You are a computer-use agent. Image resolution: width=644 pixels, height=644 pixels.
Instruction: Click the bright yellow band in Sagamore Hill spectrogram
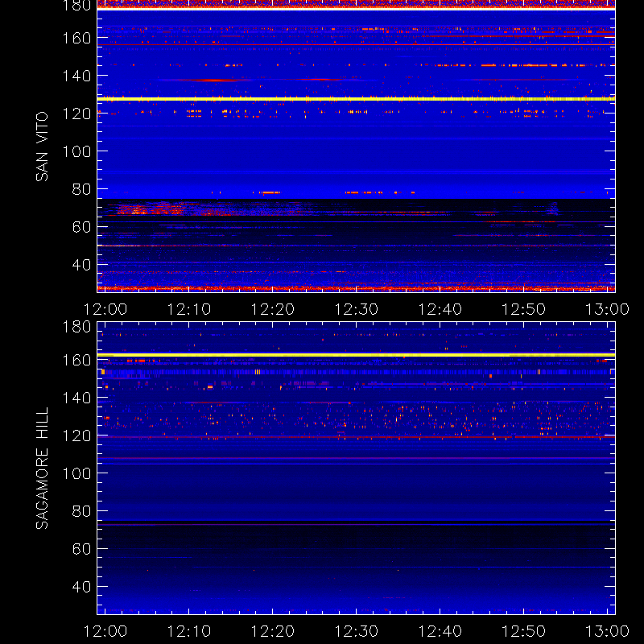click(356, 355)
